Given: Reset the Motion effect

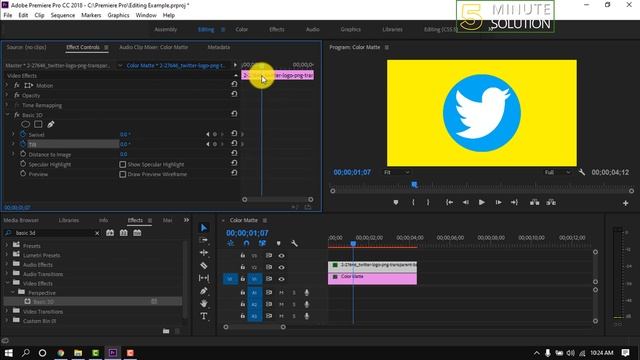Looking at the screenshot, I should [234, 84].
